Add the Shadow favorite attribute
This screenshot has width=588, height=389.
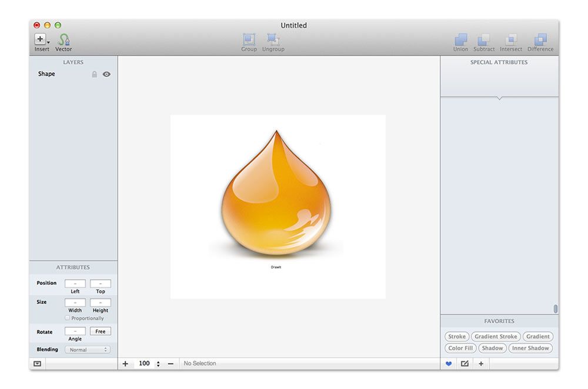tap(492, 348)
